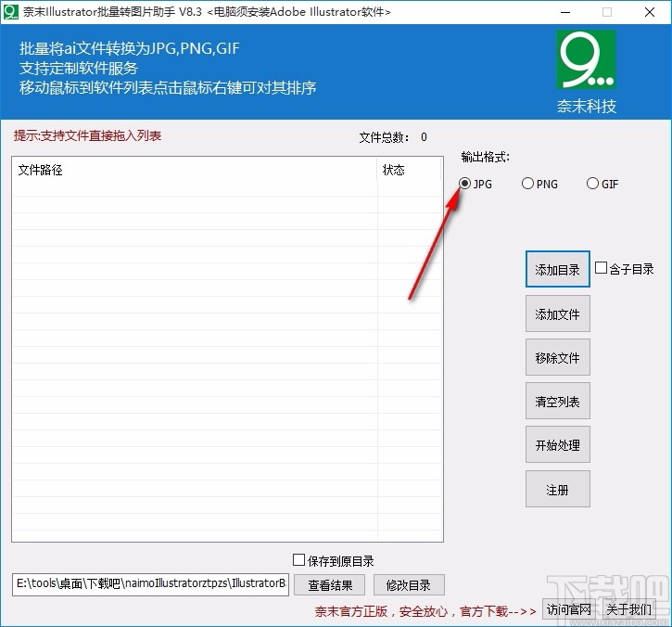Visit the official site via 访问官网
The image size is (672, 627).
(569, 609)
